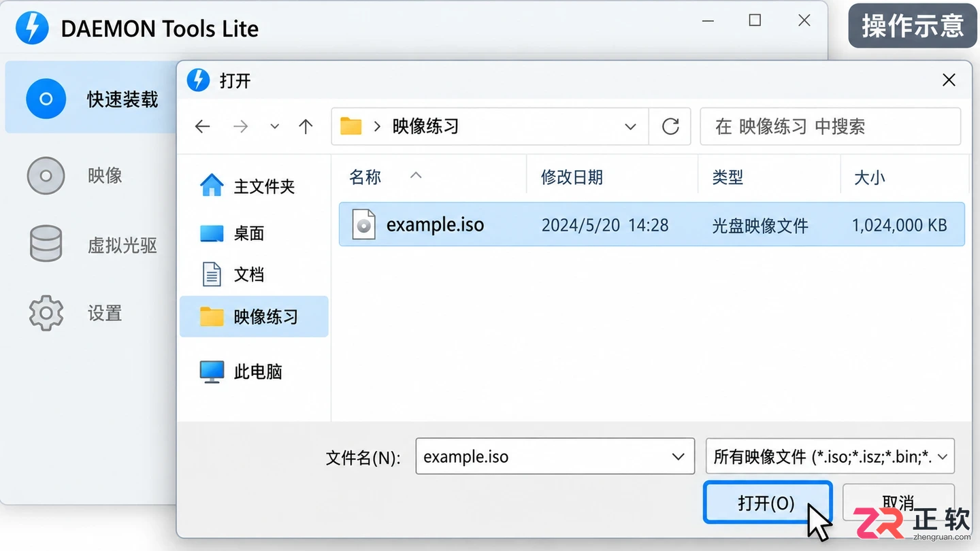
Task: Click the DAEMON Tools Lite lightning logo
Action: point(31,28)
